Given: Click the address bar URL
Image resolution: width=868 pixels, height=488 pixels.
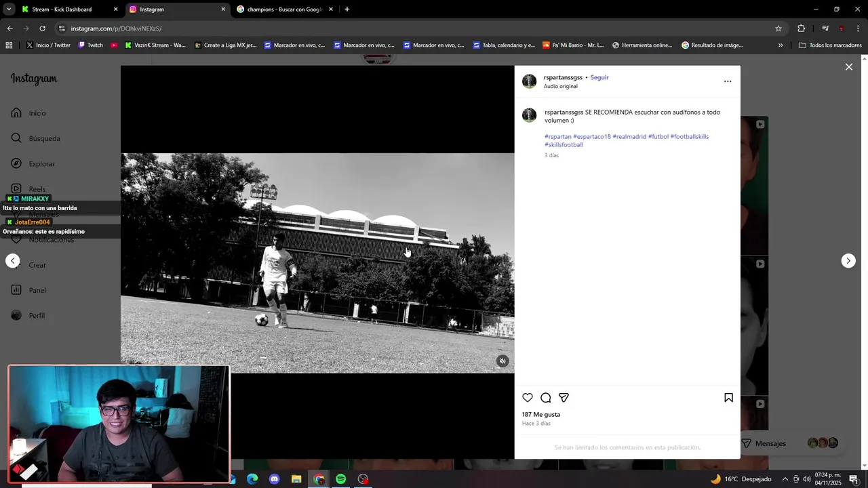Looking at the screenshot, I should click(116, 28).
